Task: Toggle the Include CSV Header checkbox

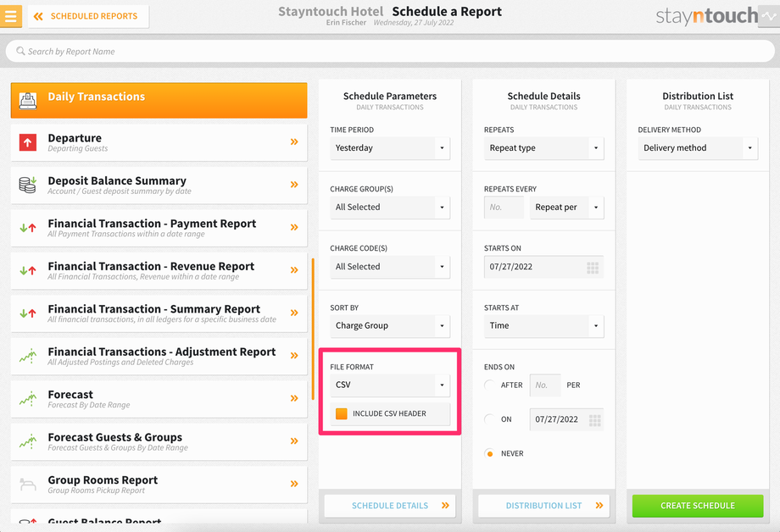Action: click(341, 413)
